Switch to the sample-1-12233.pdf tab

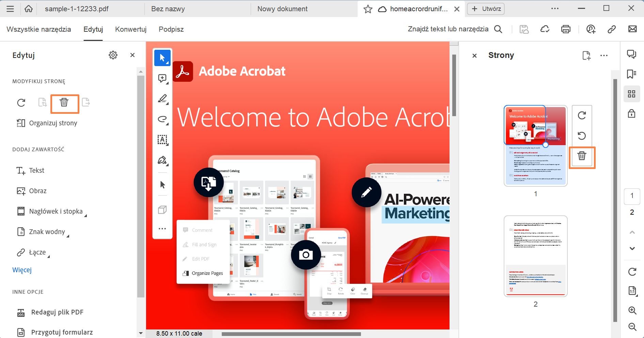(x=77, y=9)
